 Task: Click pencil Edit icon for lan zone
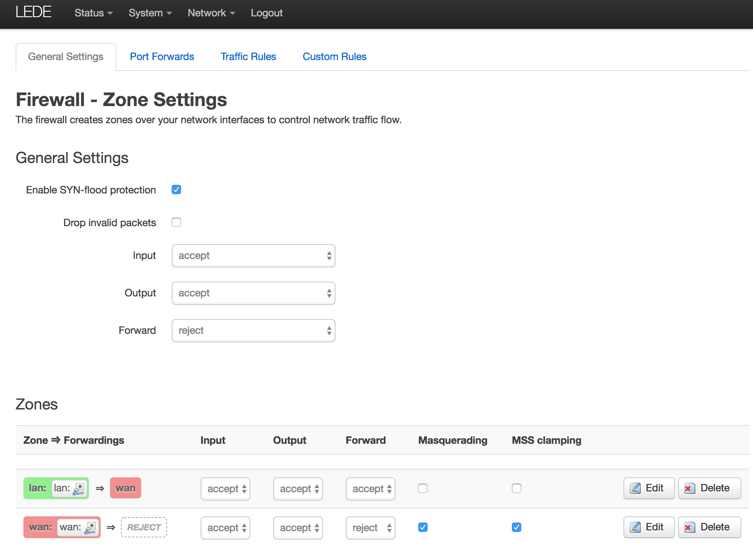[636, 488]
